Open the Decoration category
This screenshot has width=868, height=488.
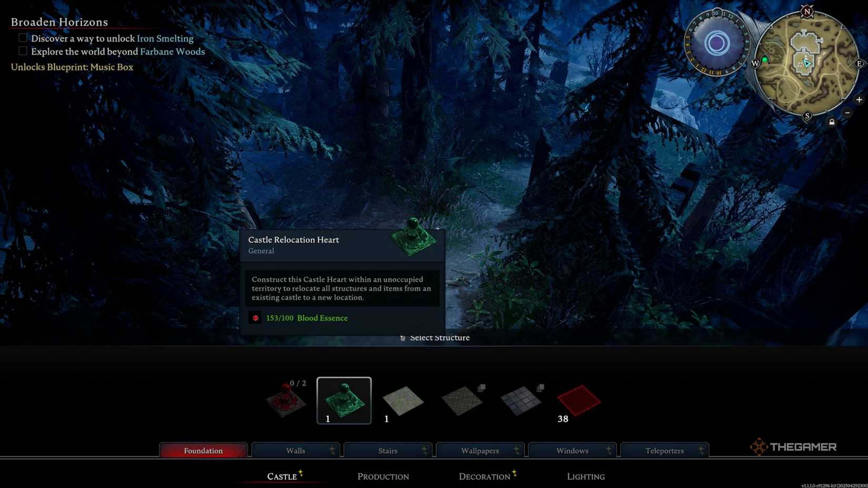point(485,476)
